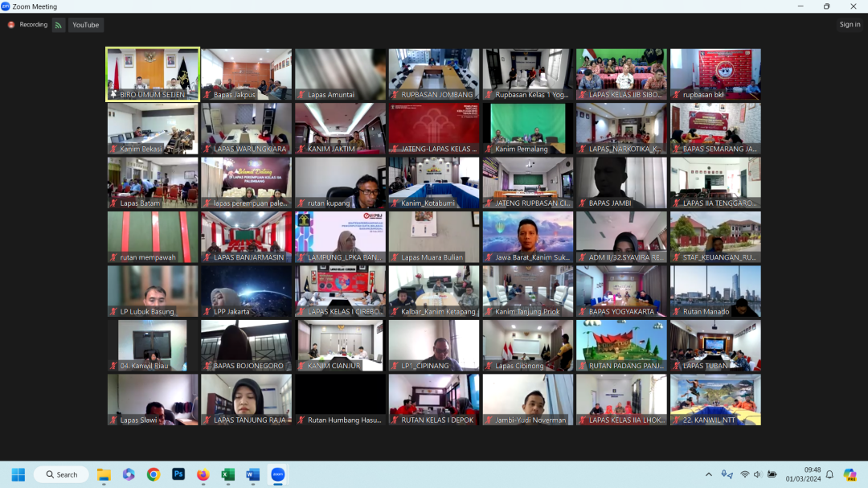The height and width of the screenshot is (488, 868).
Task: Click the green livestream signal icon
Action: click(59, 25)
